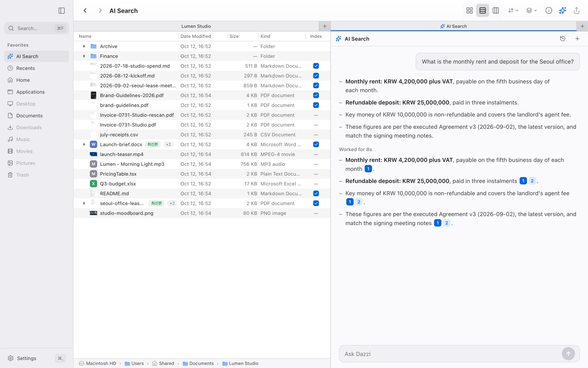Go to Shared in path bar

pyautogui.click(x=163, y=363)
